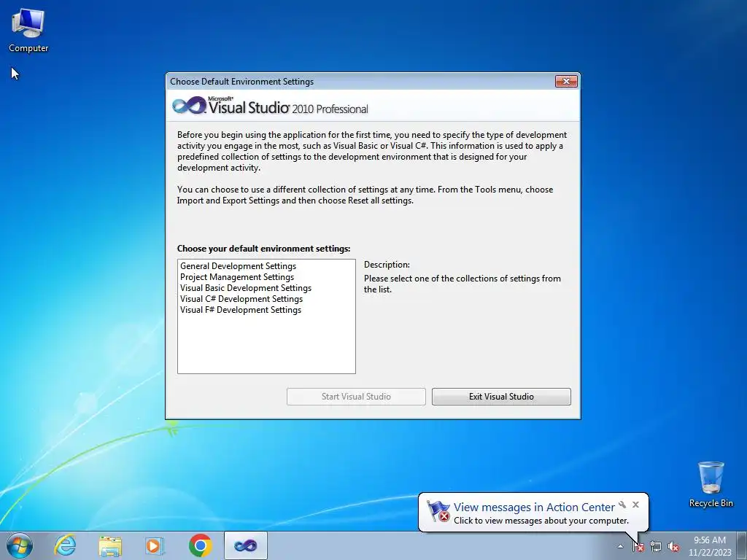Open View messages in Action Center link
747x560 pixels.
[x=534, y=507]
